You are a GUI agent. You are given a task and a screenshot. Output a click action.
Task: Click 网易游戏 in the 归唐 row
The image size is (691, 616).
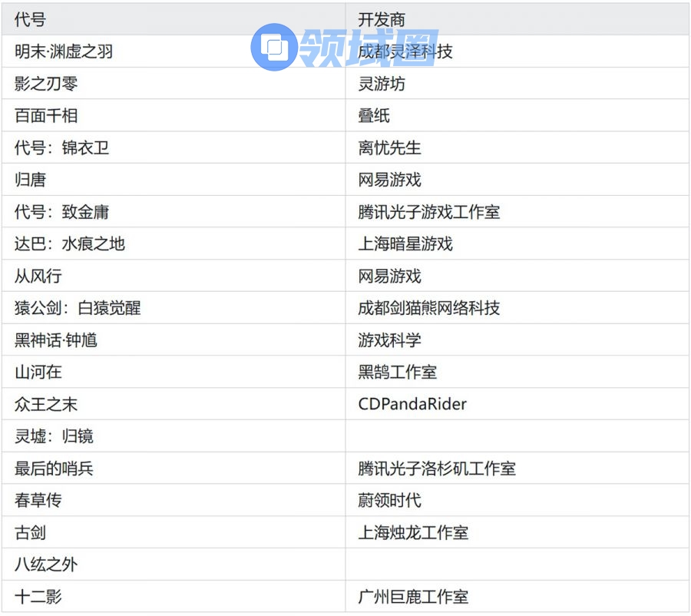coord(389,180)
